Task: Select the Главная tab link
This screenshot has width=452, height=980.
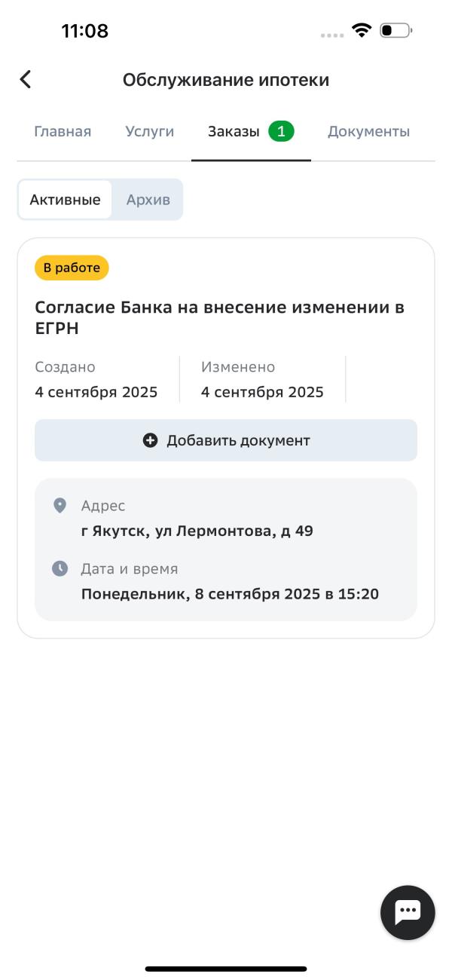Action: pyautogui.click(x=62, y=130)
